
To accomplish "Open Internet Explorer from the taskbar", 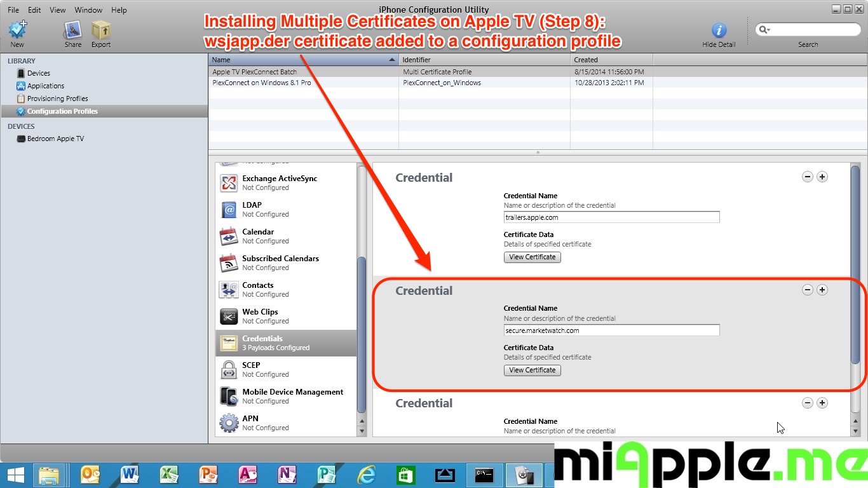I will (367, 475).
